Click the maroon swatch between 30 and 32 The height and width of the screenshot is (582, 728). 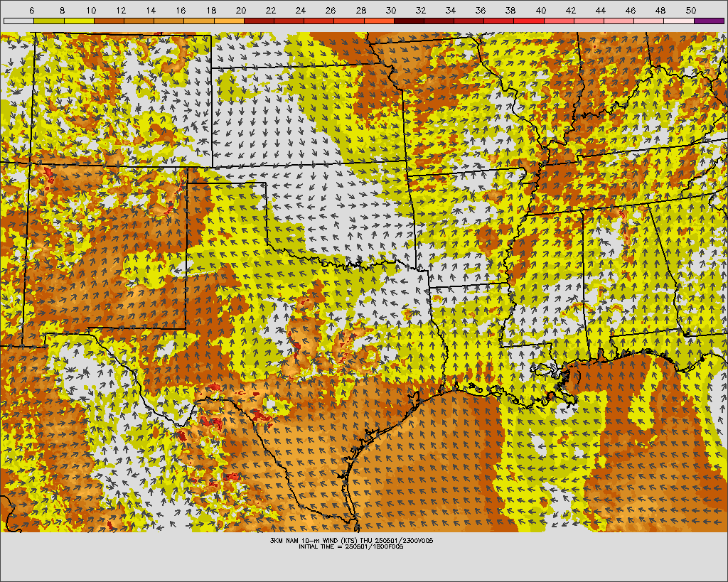tap(409, 21)
